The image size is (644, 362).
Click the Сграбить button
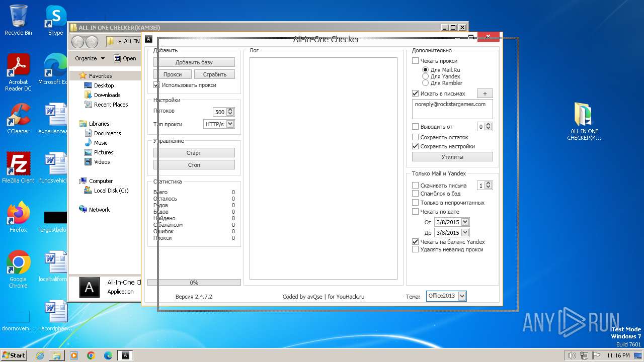(x=215, y=74)
